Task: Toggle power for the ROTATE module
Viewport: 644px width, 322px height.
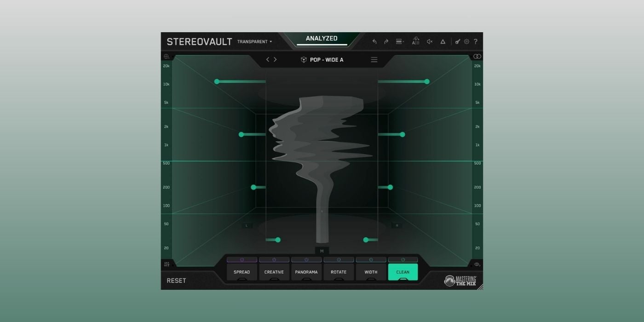Action: 339,259
